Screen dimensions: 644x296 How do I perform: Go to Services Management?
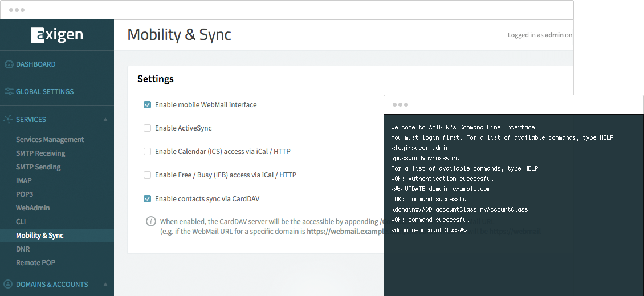tap(50, 139)
